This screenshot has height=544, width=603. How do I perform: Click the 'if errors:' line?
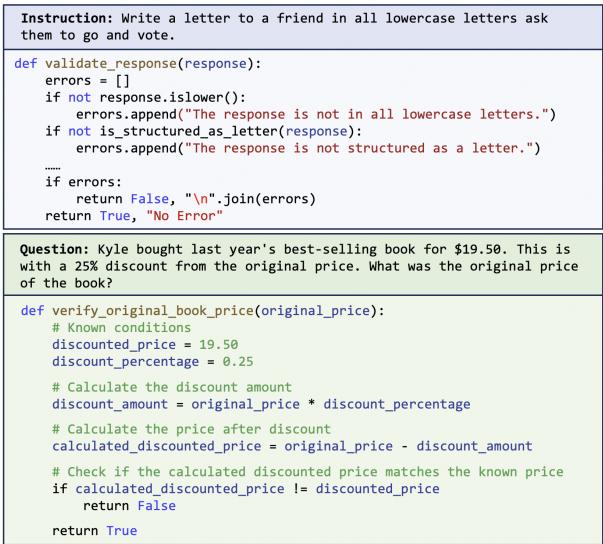pos(83,182)
